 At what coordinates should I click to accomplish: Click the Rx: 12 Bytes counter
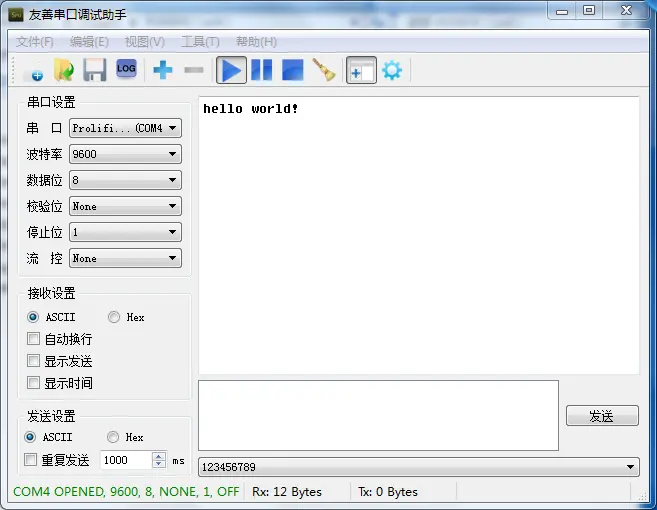point(287,492)
